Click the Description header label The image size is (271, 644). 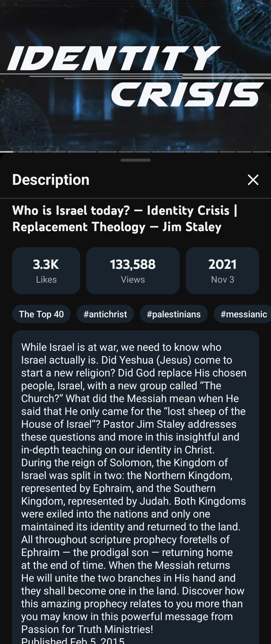[51, 180]
